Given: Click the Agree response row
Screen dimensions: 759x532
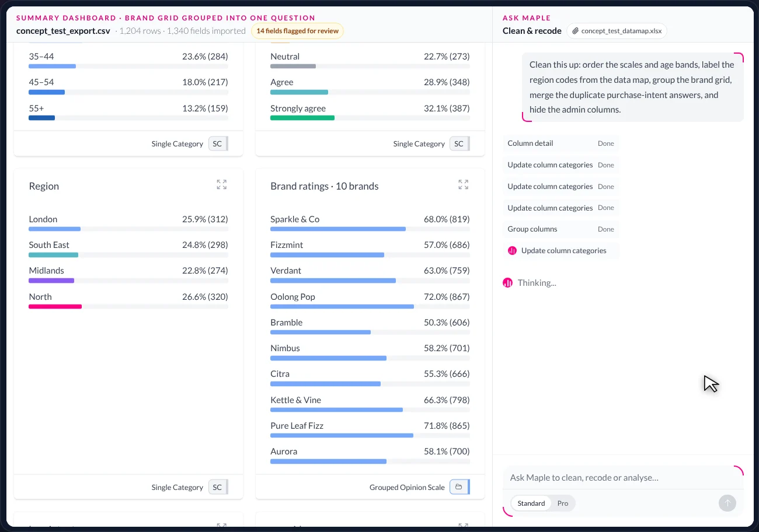Looking at the screenshot, I should (x=370, y=86).
